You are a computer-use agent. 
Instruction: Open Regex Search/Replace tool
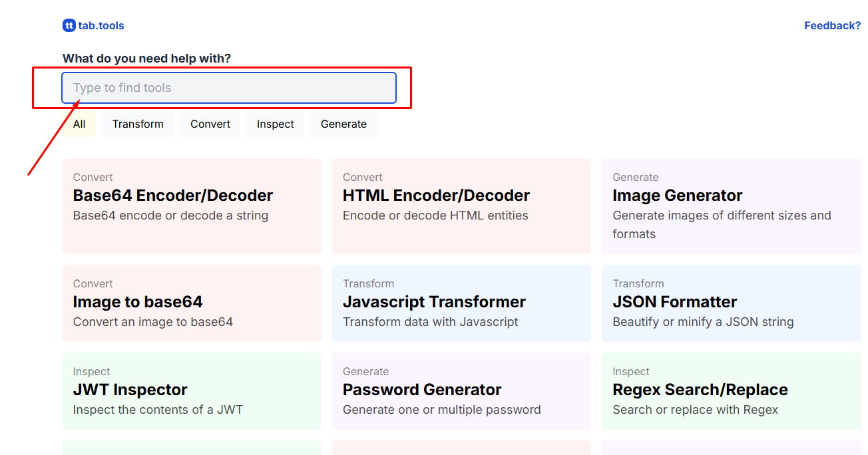[x=731, y=390]
